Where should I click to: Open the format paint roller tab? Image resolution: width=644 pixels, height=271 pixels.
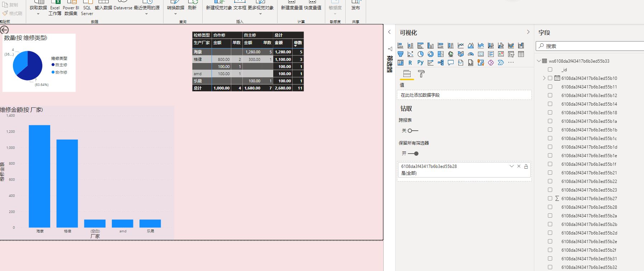tap(421, 74)
